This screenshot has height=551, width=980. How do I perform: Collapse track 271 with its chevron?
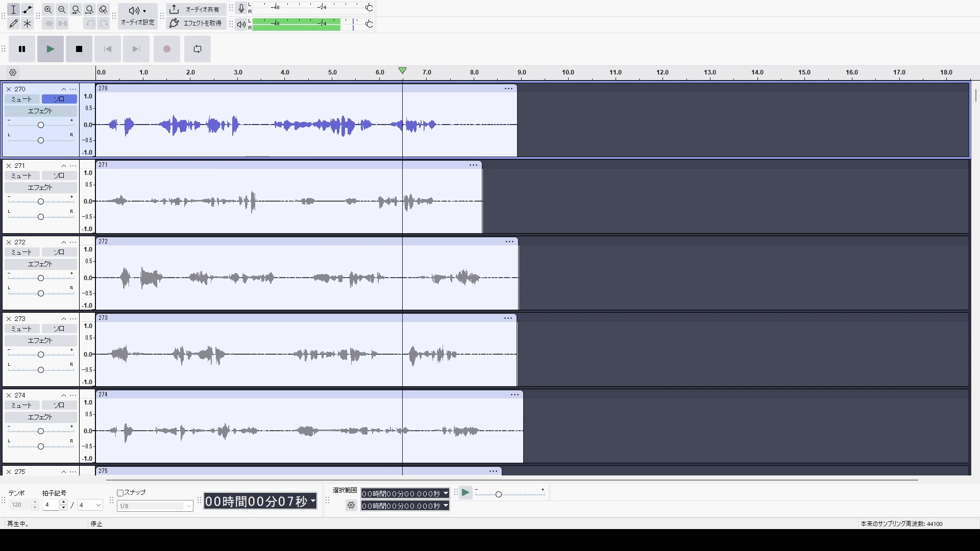click(x=64, y=166)
